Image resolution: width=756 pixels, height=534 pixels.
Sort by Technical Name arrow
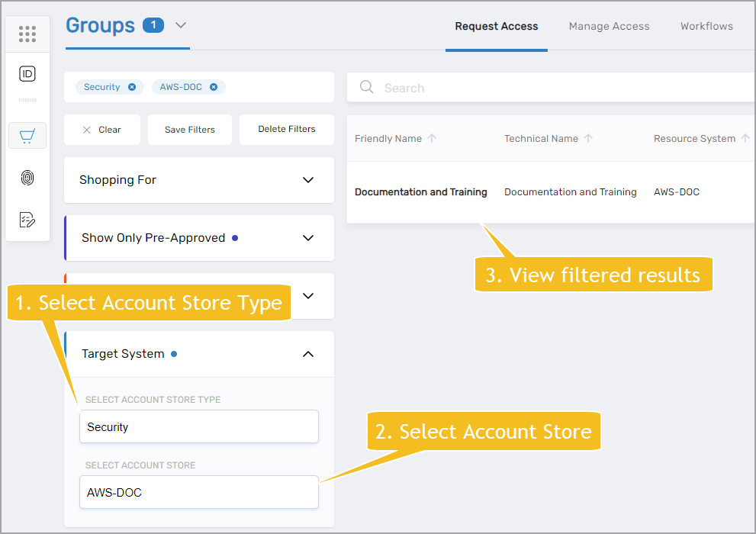coord(588,139)
